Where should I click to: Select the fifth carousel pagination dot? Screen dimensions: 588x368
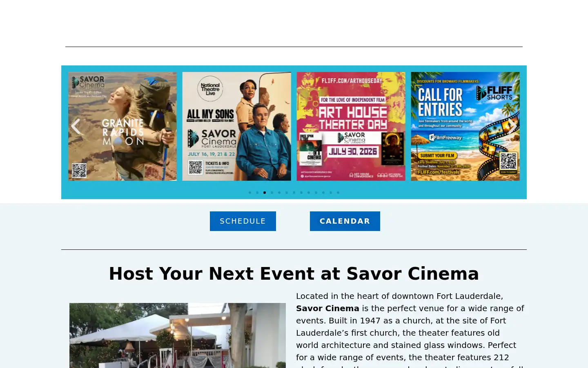[279, 193]
